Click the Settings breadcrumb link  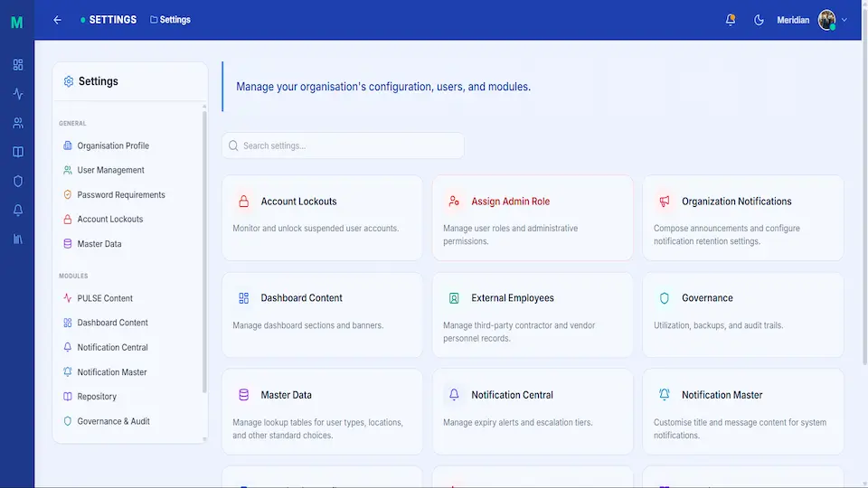click(x=171, y=20)
